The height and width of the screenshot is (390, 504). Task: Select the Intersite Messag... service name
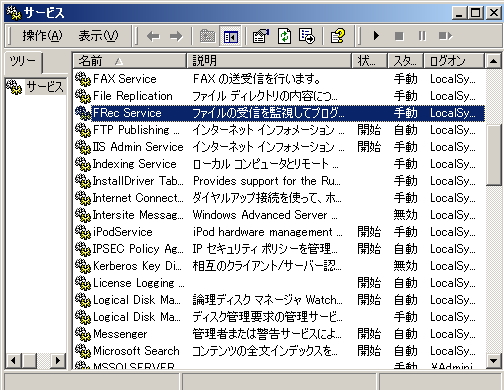coord(138,215)
